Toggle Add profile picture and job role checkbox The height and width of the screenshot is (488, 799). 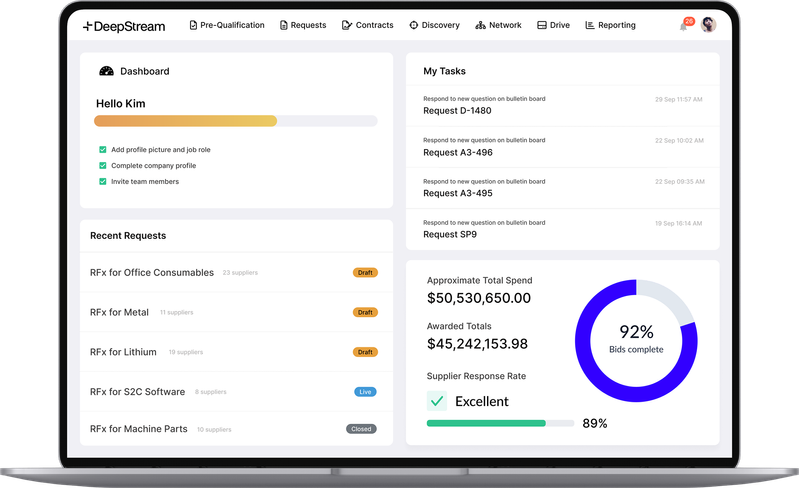[102, 149]
